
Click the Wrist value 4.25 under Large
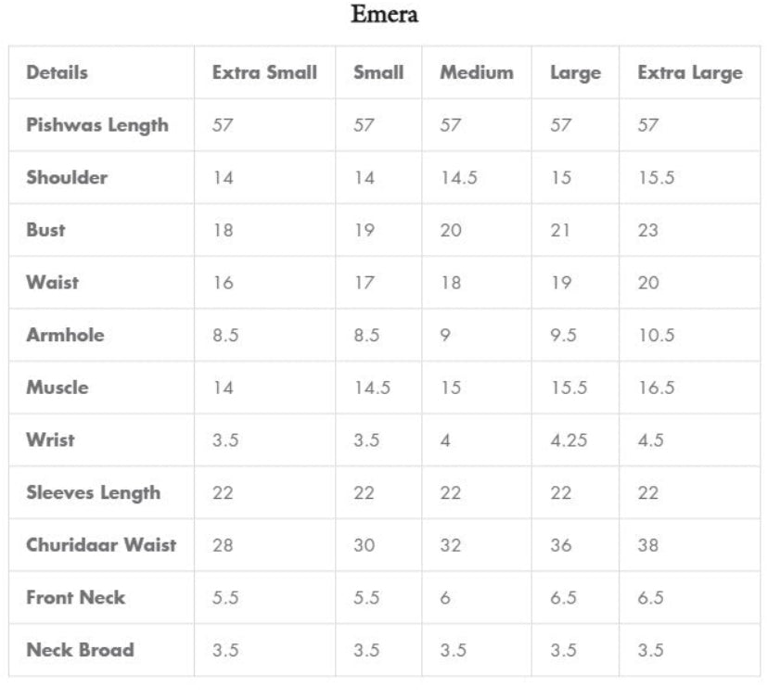569,440
